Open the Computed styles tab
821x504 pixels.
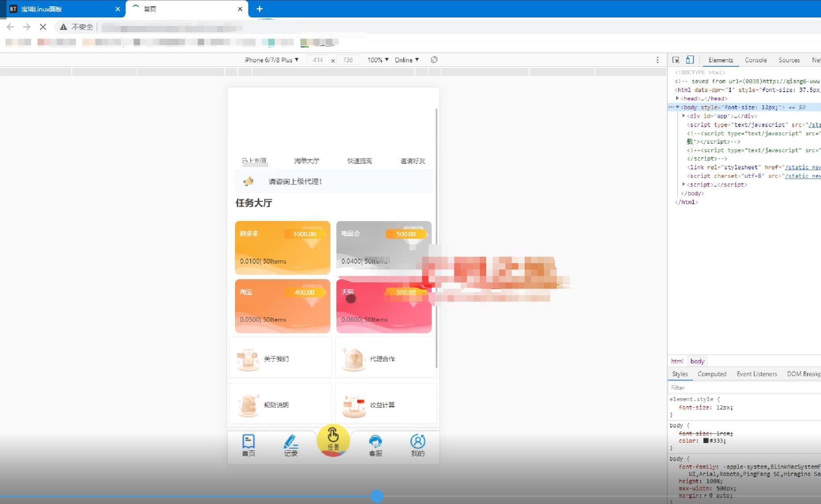712,374
